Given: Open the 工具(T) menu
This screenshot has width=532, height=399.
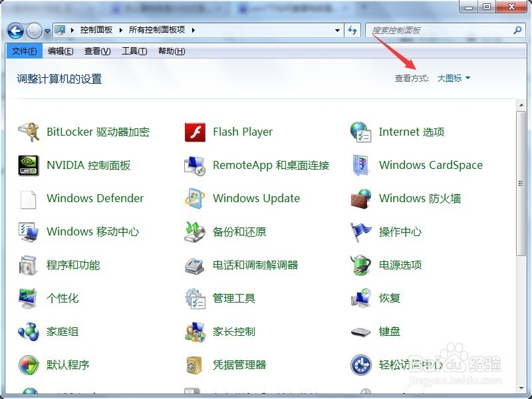Looking at the screenshot, I should click(x=134, y=51).
